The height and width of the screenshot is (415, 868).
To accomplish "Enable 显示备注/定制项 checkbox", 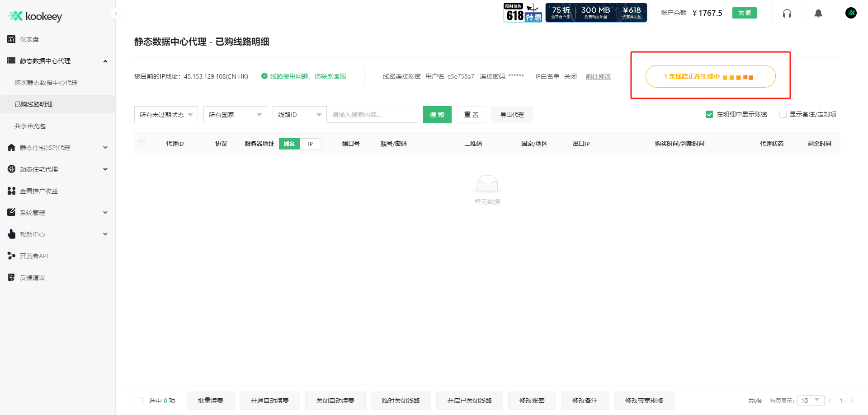I will 783,114.
